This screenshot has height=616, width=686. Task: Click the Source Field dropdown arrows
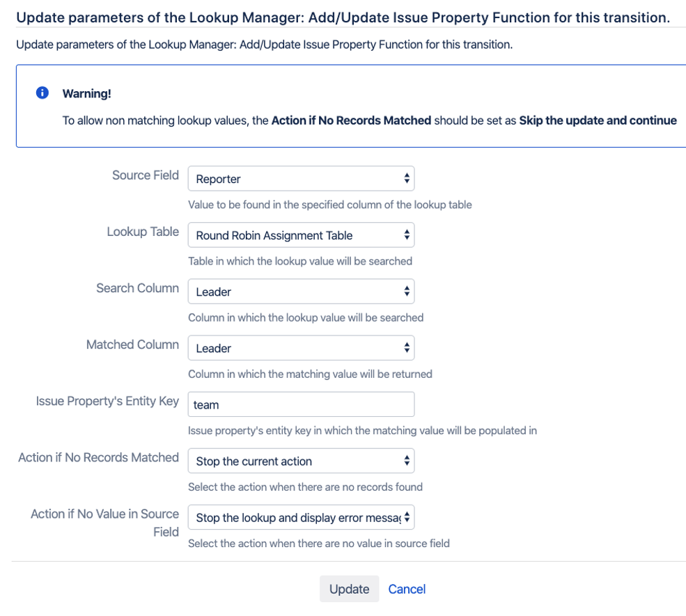[406, 178]
